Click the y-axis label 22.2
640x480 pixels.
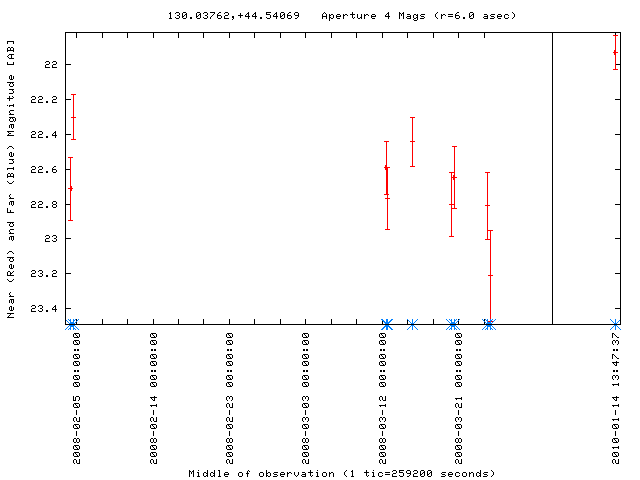pyautogui.click(x=44, y=100)
